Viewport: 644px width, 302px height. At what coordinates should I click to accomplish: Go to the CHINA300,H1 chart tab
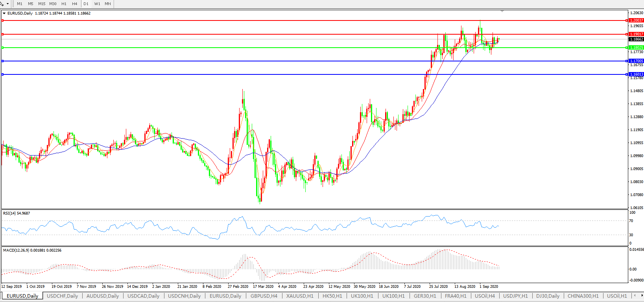(x=583, y=296)
